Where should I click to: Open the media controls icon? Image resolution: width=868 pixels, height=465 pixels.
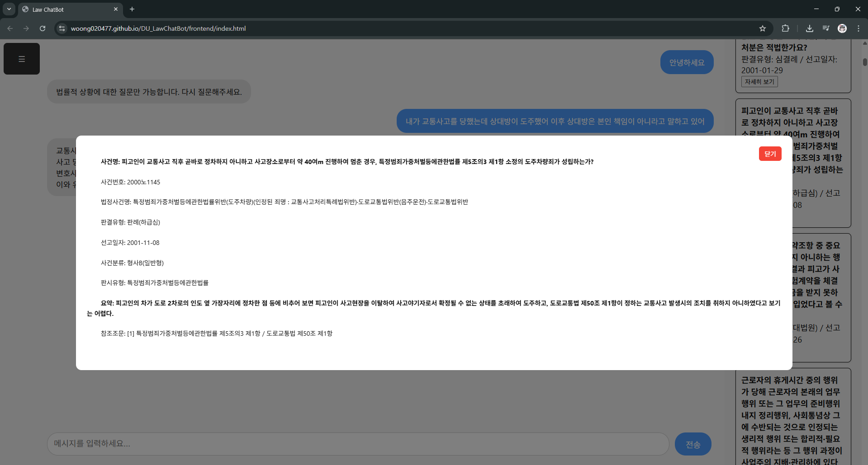pos(826,28)
